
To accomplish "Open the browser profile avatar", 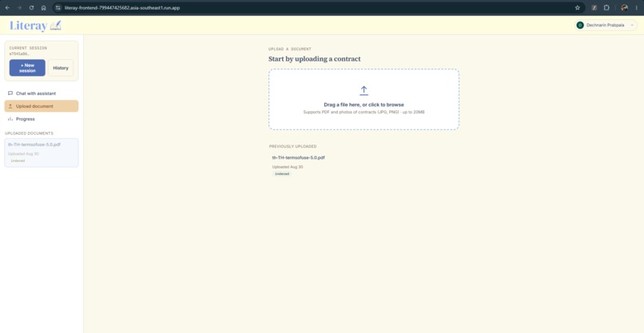I will (624, 8).
